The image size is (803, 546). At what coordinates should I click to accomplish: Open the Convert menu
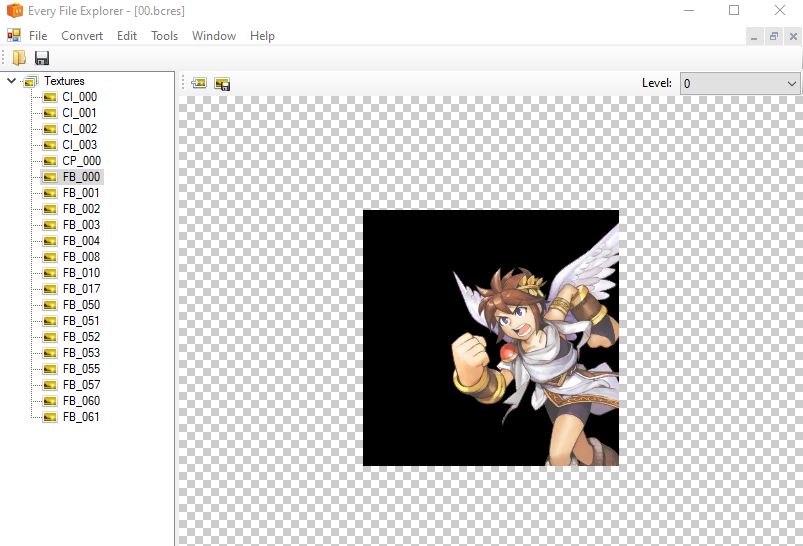(82, 36)
